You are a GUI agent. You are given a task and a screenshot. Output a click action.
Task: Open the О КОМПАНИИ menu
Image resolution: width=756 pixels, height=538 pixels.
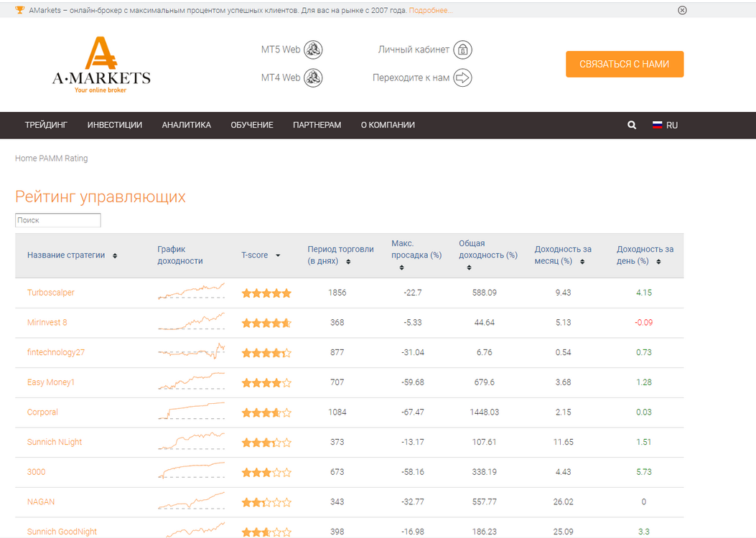point(388,126)
